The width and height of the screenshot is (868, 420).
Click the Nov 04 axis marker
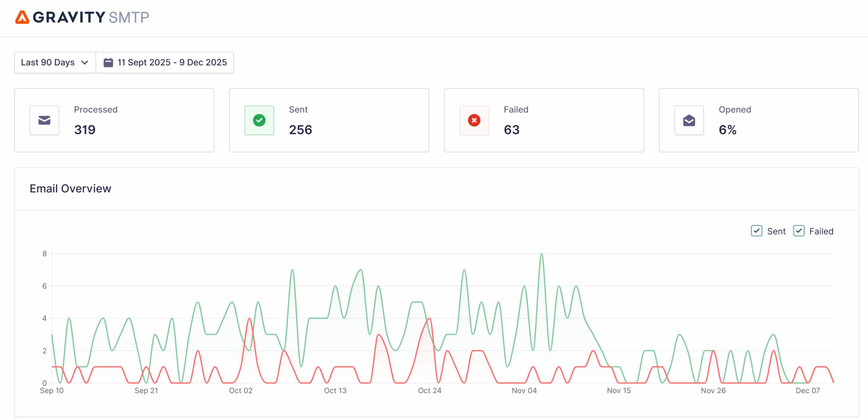pyautogui.click(x=524, y=391)
